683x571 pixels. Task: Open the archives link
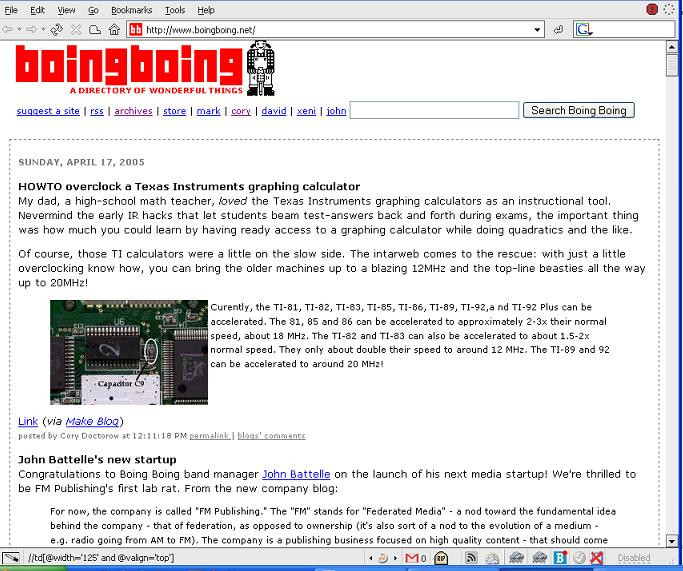point(133,111)
